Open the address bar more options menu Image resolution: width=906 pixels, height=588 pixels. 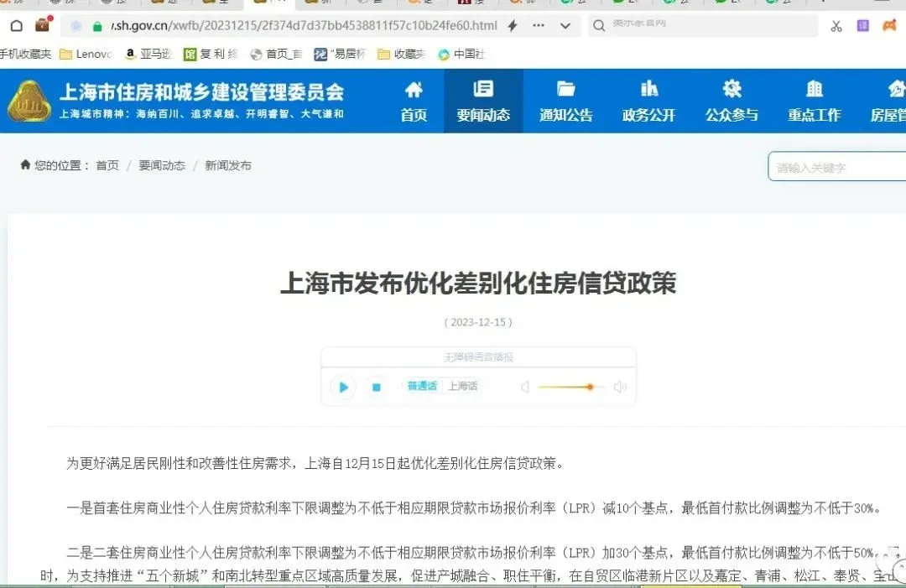[x=539, y=26]
